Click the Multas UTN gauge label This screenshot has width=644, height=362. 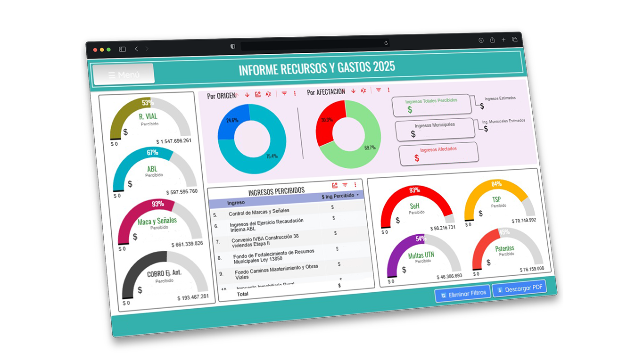(x=421, y=255)
